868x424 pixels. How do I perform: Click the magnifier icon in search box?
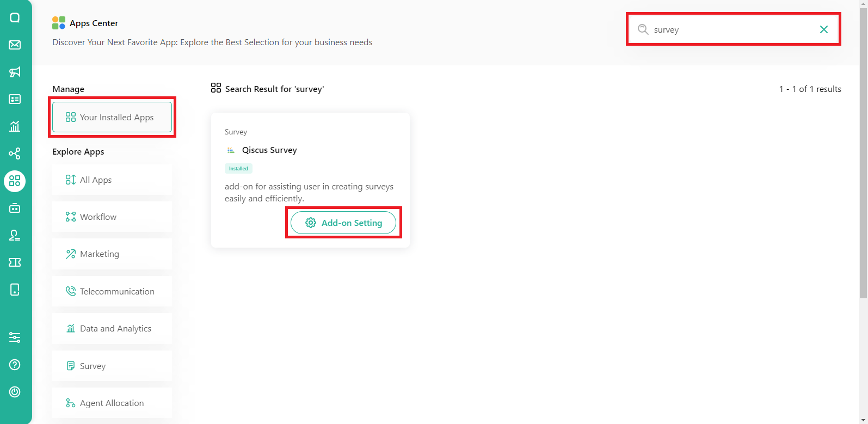(x=643, y=29)
